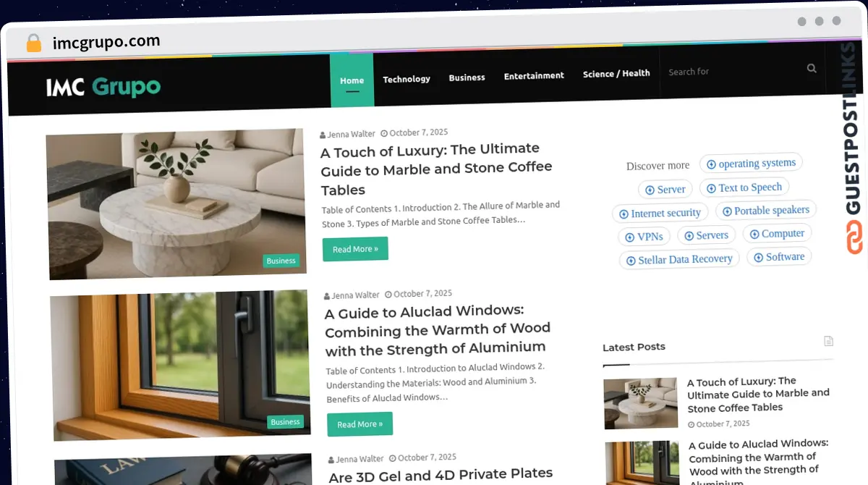
Task: Select the operating systems topic pill
Action: (x=751, y=164)
